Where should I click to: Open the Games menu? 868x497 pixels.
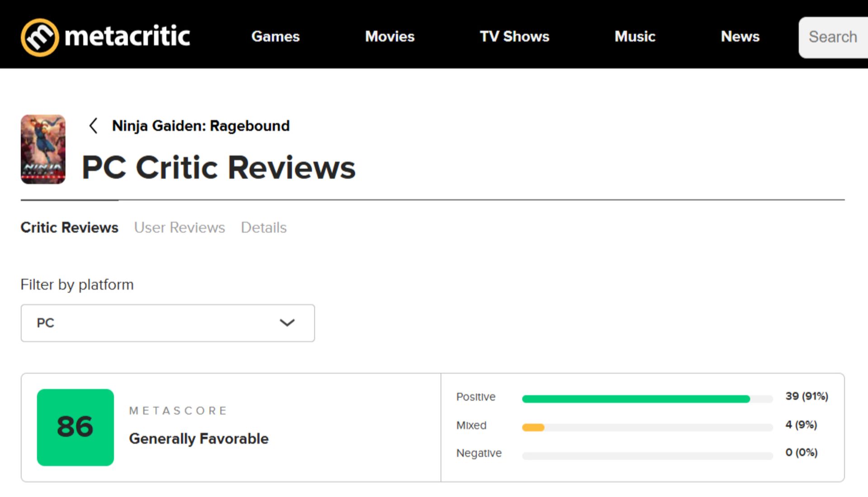(275, 37)
